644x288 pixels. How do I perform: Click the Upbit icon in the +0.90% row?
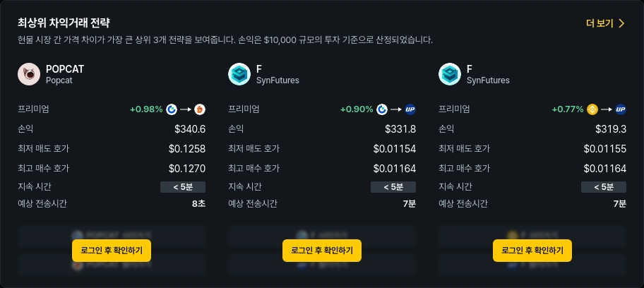coord(410,109)
